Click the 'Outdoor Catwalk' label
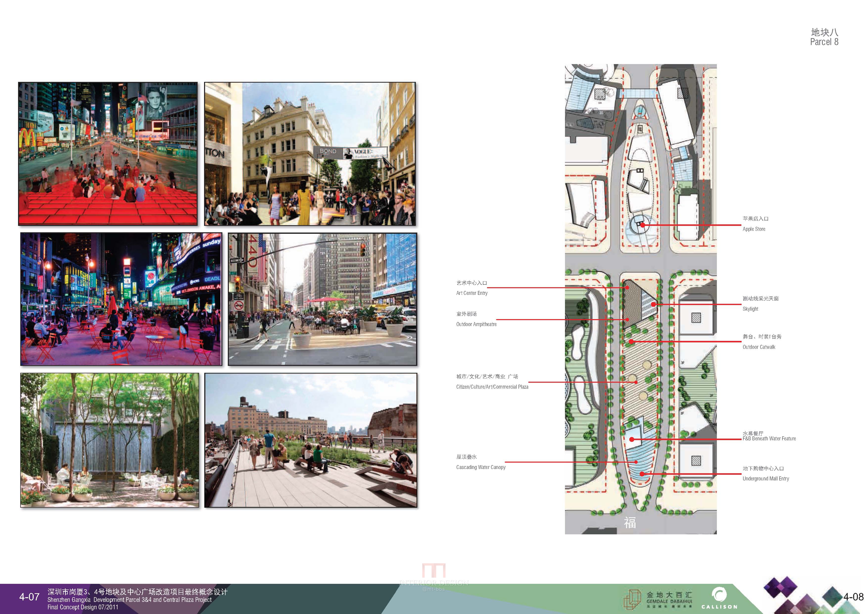Screen dimensions: 868x614 pos(759,347)
